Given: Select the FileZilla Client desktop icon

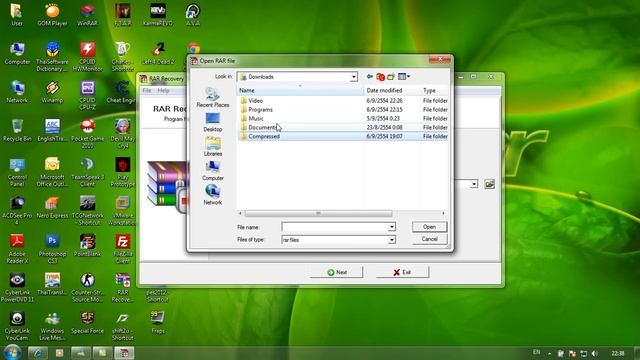Looking at the screenshot, I should point(122,249).
